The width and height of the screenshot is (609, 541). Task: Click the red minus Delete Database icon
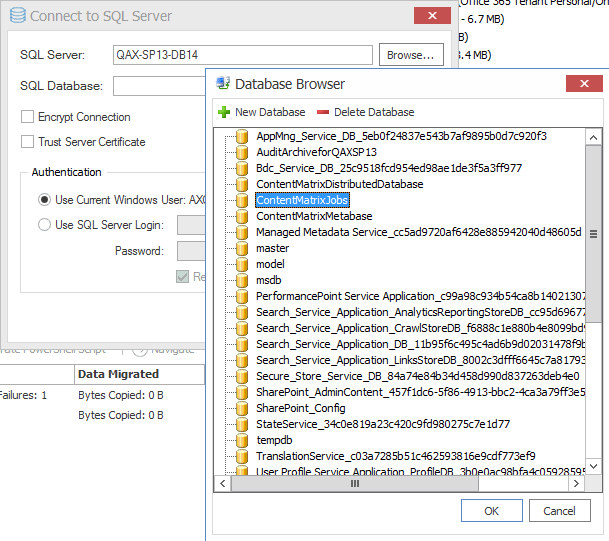click(323, 112)
